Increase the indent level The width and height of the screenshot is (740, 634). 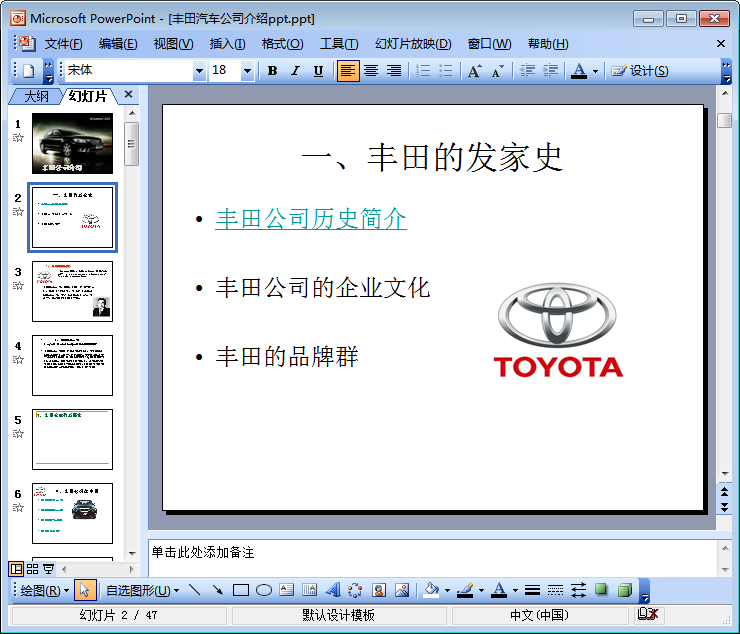[550, 71]
